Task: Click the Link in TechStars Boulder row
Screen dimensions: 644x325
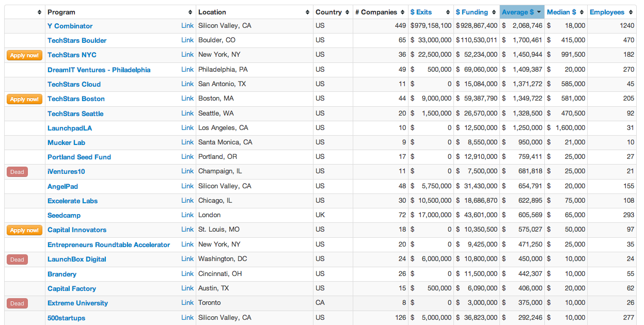Action: click(x=187, y=40)
